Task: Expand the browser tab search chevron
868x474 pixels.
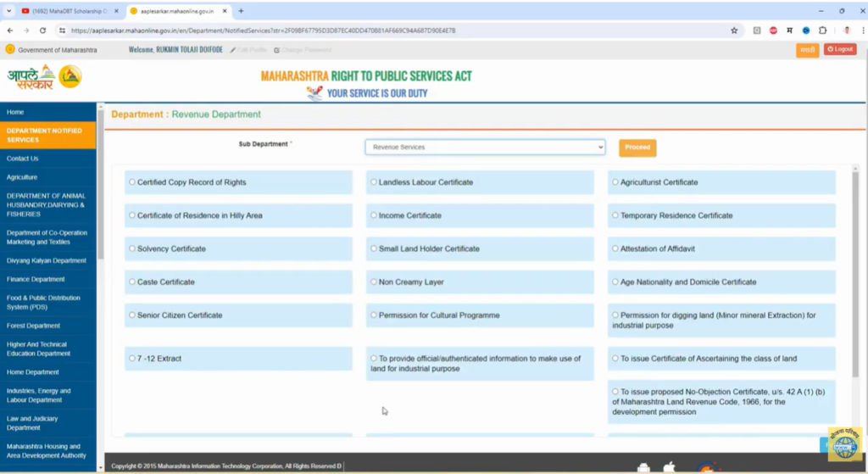Action: [x=8, y=11]
